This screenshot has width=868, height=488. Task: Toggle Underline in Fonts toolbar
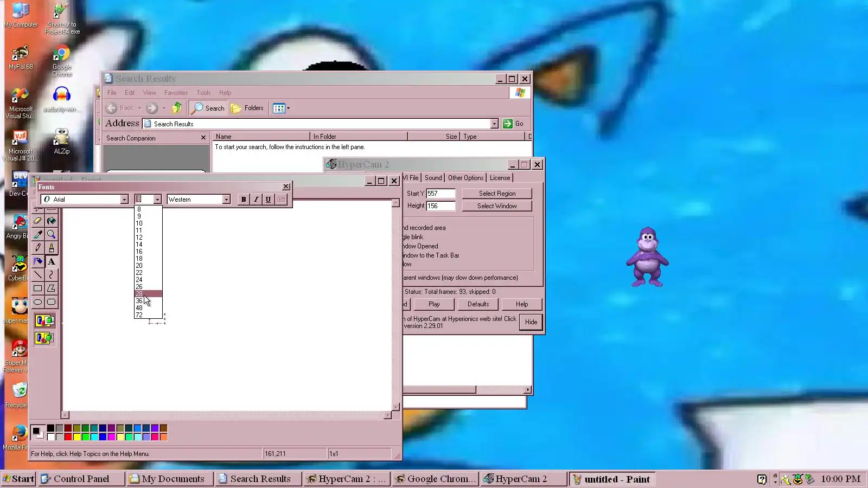click(268, 200)
